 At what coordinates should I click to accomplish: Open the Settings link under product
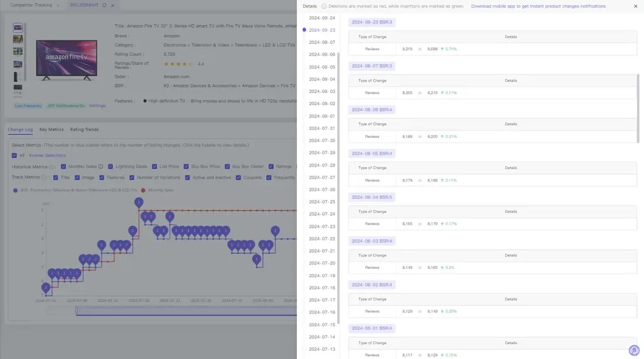point(97,106)
